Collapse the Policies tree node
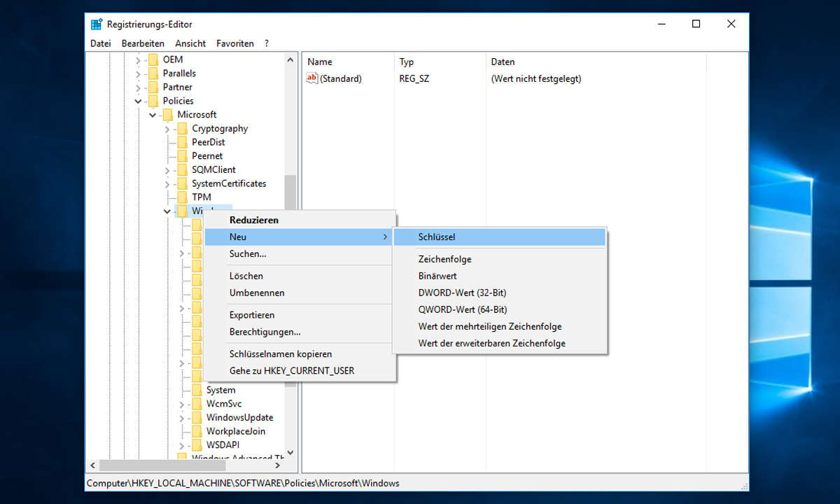 (139, 101)
